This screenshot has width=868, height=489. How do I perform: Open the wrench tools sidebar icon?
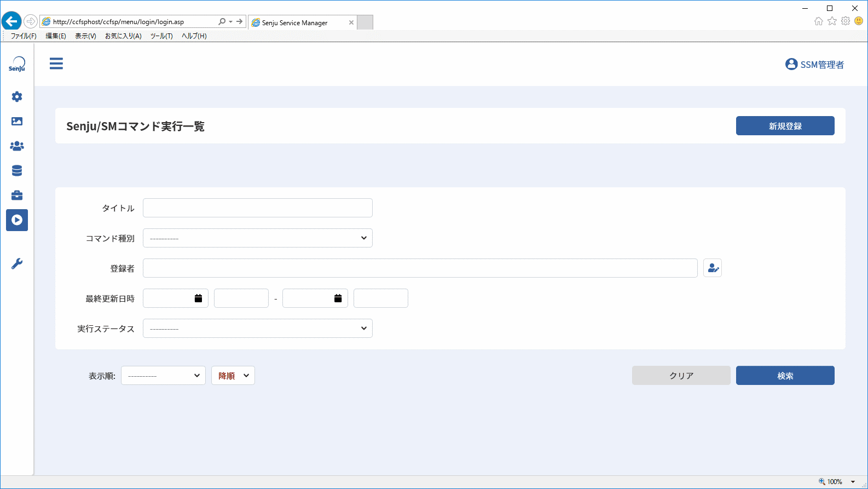tap(17, 264)
